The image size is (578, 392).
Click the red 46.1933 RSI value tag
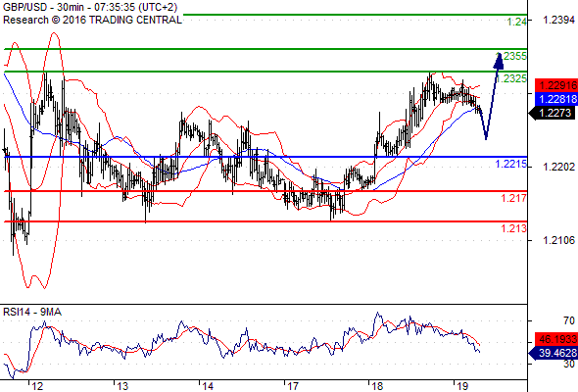click(x=556, y=339)
